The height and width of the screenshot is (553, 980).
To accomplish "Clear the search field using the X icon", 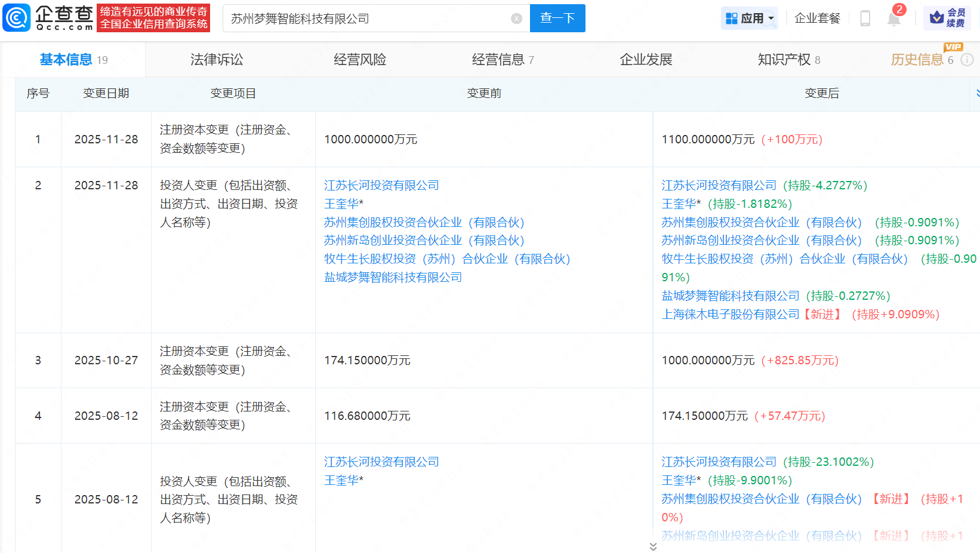I will tap(516, 18).
